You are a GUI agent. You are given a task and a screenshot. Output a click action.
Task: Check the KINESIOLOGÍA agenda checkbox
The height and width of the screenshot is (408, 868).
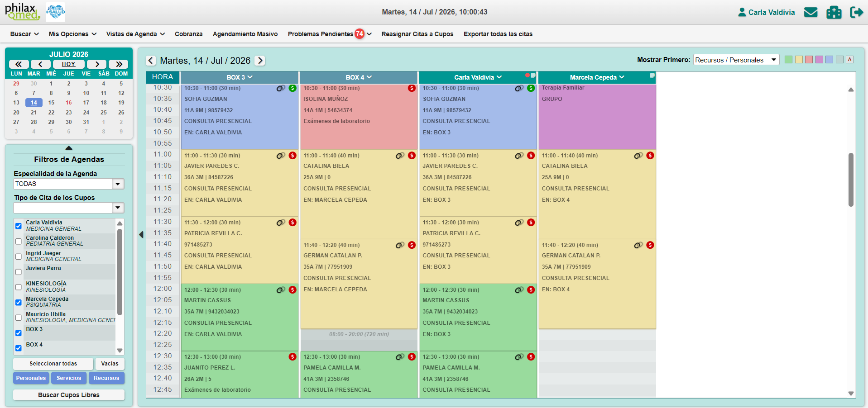(x=19, y=287)
